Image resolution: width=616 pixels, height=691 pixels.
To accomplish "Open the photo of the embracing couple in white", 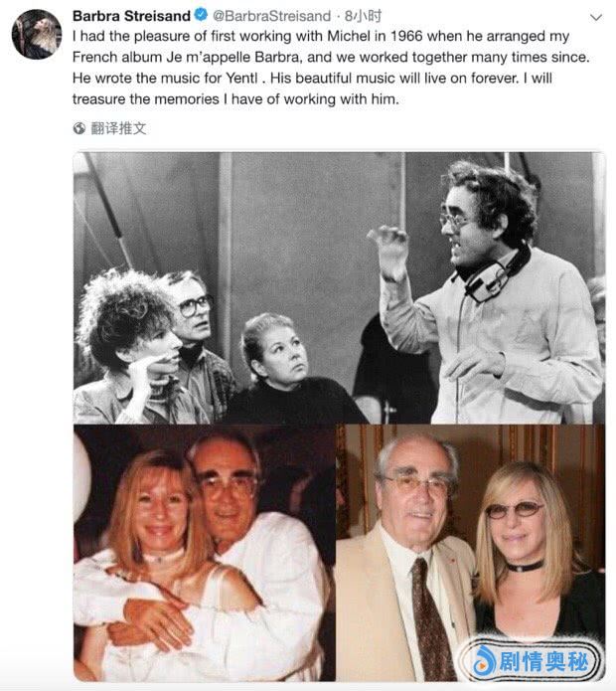I will click(205, 553).
